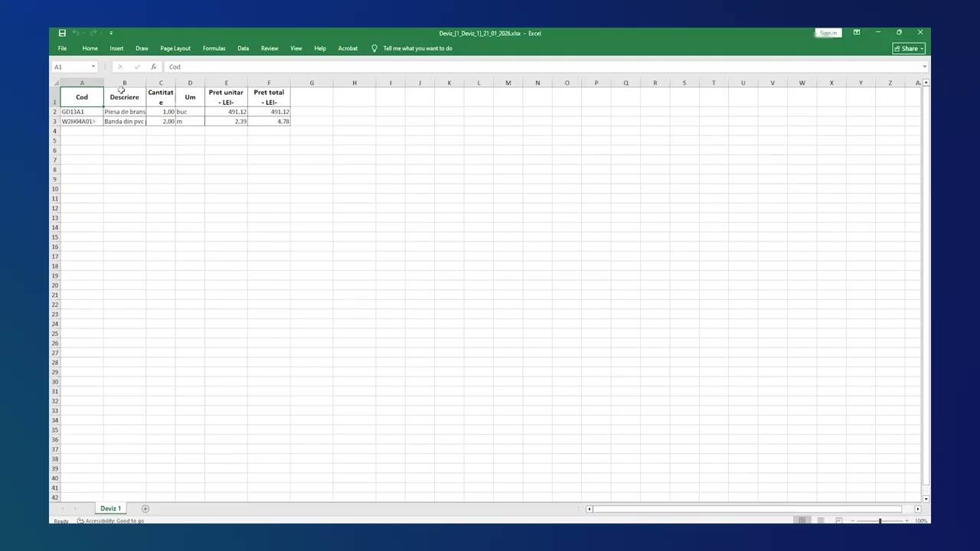The width and height of the screenshot is (980, 551).
Task: Select row header 25
Action: click(x=55, y=333)
